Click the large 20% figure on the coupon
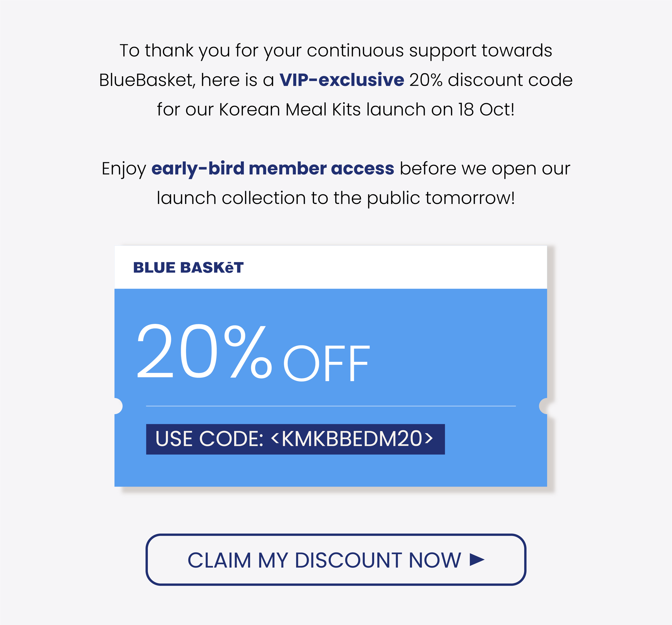The height and width of the screenshot is (625, 672). coord(204,351)
